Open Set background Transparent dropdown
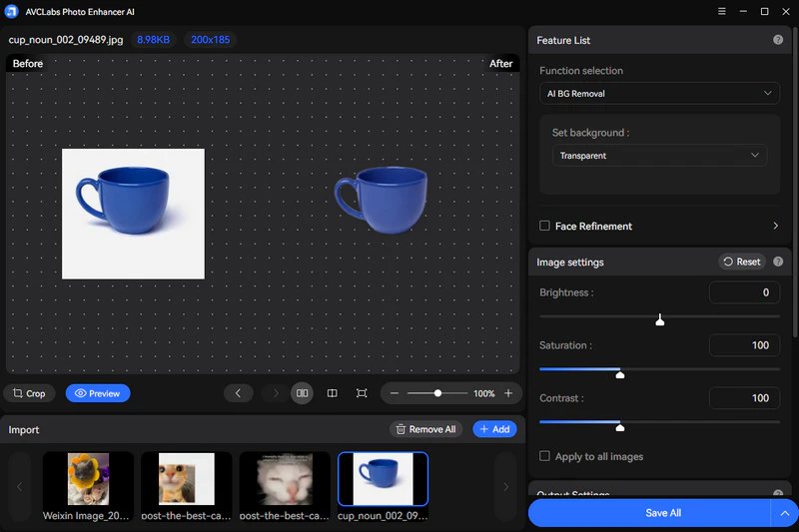This screenshot has height=532, width=799. pos(659,156)
